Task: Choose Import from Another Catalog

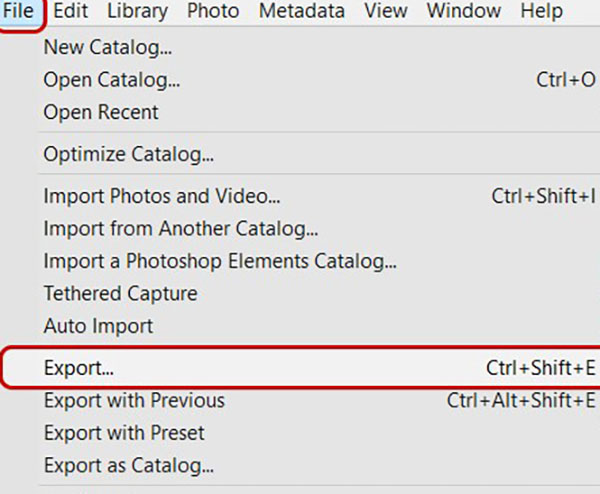Action: point(180,230)
